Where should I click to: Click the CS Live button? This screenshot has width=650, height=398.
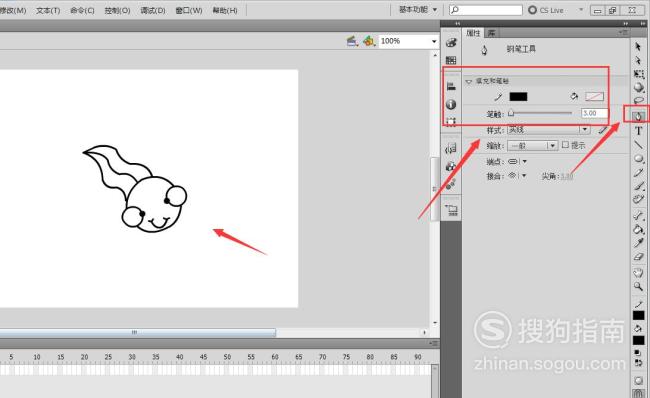546,10
